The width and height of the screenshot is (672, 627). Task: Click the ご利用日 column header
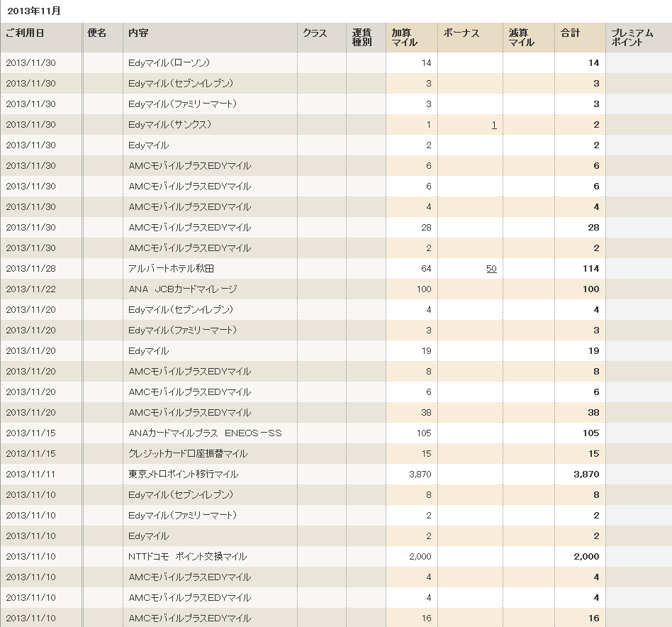(25, 33)
